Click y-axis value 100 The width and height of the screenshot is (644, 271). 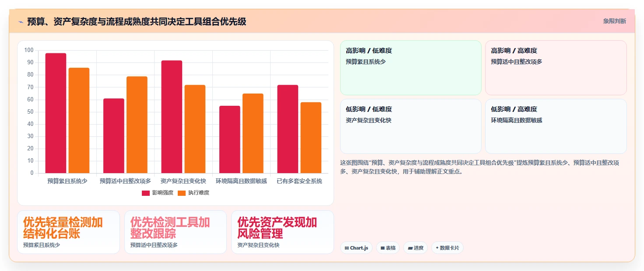pos(29,50)
